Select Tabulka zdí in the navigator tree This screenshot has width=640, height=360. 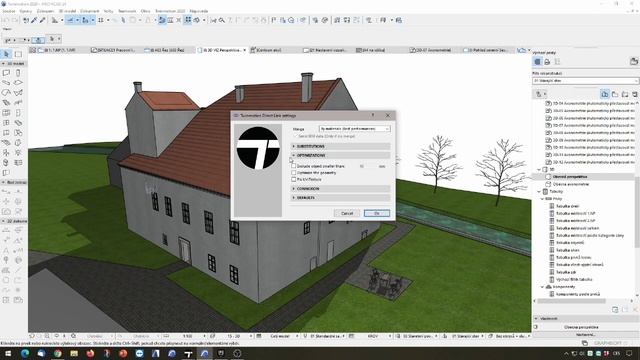point(566,272)
